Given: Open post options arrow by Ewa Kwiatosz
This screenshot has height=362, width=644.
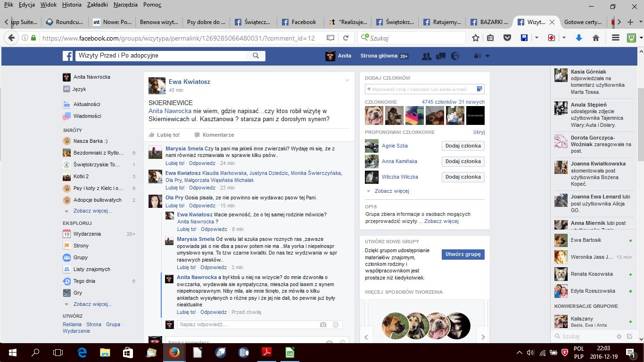Looking at the screenshot, I should click(347, 81).
